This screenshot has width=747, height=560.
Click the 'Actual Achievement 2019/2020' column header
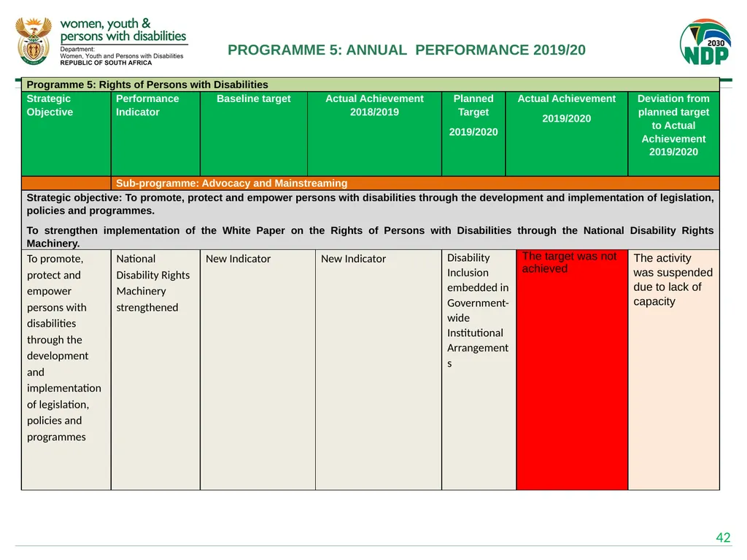pyautogui.click(x=566, y=134)
